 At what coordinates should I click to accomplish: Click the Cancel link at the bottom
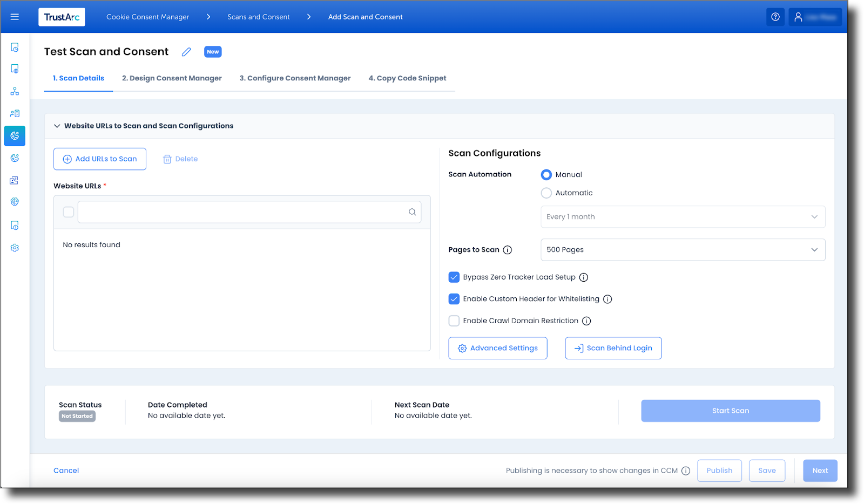click(66, 470)
